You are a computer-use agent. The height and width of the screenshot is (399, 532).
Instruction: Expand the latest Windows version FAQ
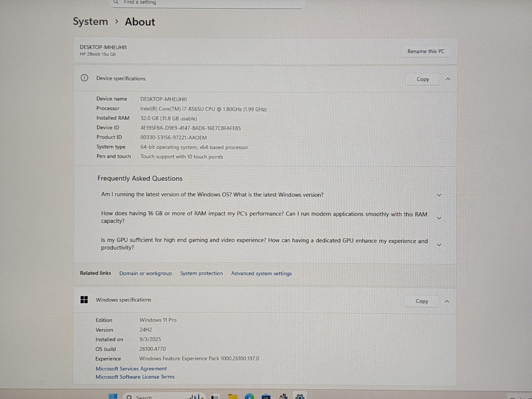(439, 195)
